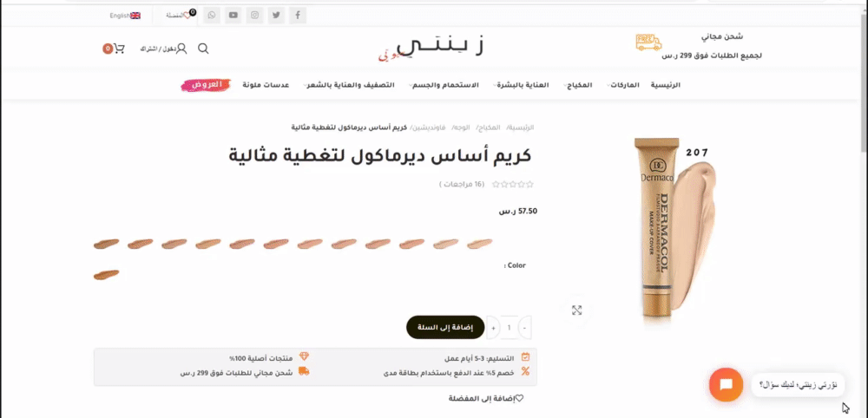Expand the الاستحمام والجسم menu

tap(444, 85)
